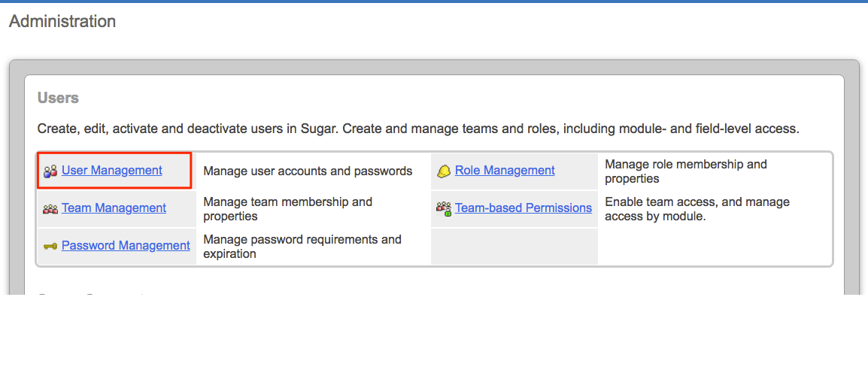Click the Role Management bell icon
The height and width of the screenshot is (385, 868).
coord(444,171)
